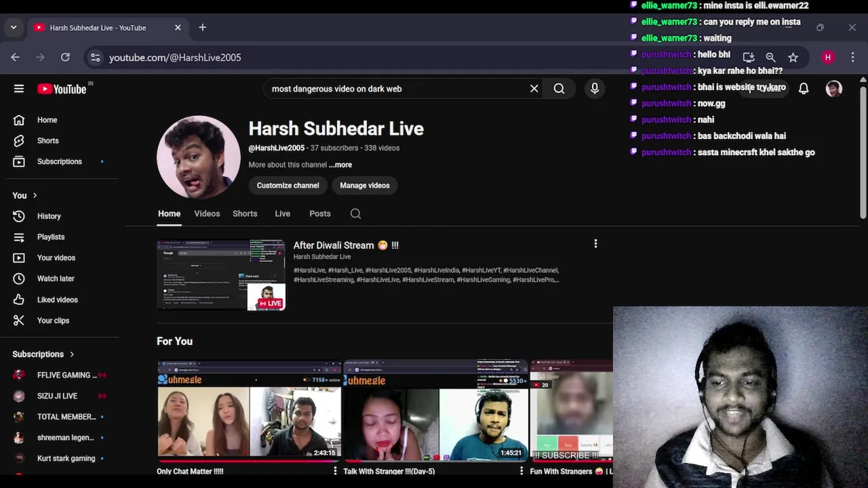
Task: Open Fun With Strangers video thumbnail
Action: point(571,409)
